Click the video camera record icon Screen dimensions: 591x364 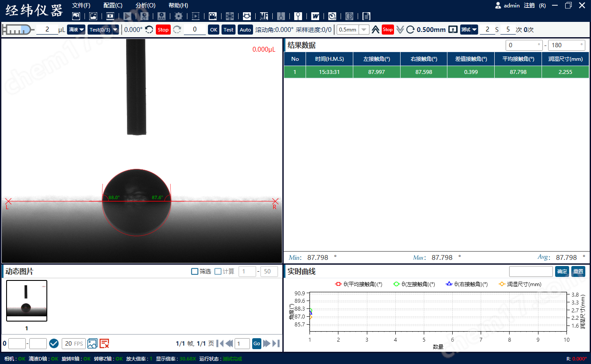[213, 16]
